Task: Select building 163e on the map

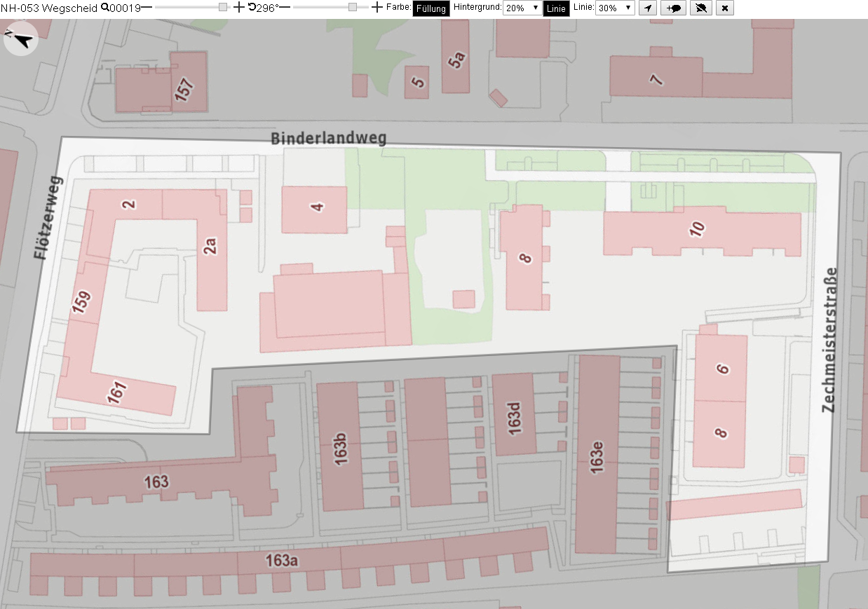Action: click(x=597, y=455)
